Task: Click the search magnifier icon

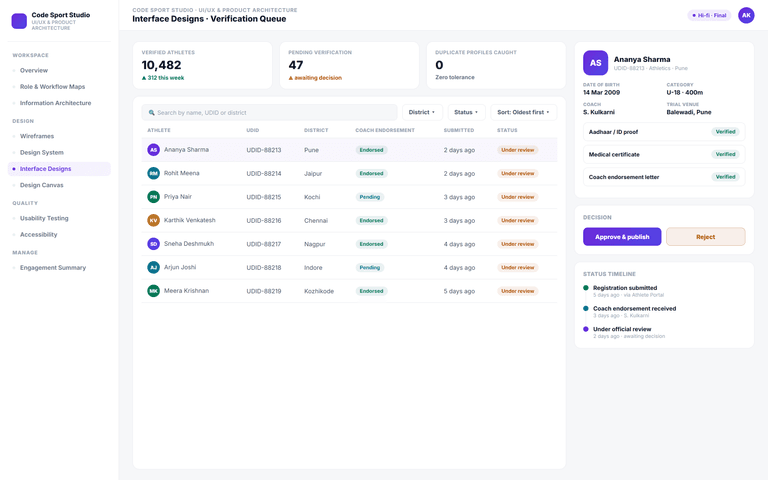Action: click(x=151, y=113)
